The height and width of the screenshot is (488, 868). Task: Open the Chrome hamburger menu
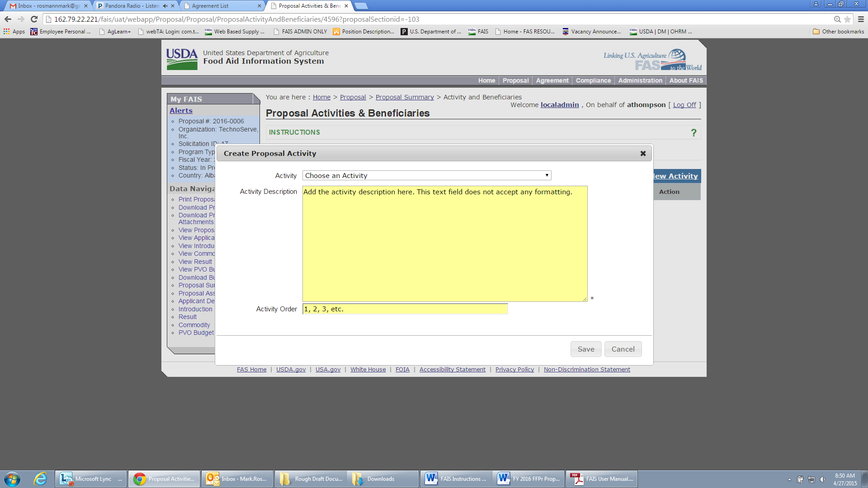coord(861,19)
